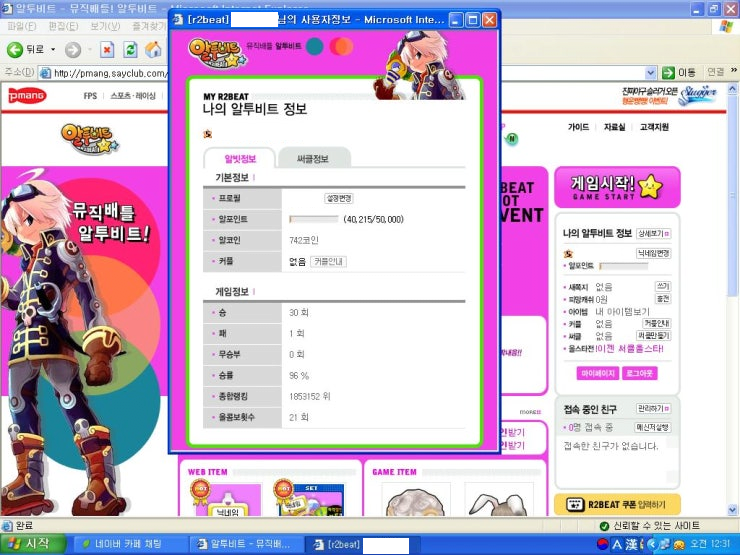Click the main page vertical scrollbar up arrow
740x555 pixels.
(x=732, y=88)
